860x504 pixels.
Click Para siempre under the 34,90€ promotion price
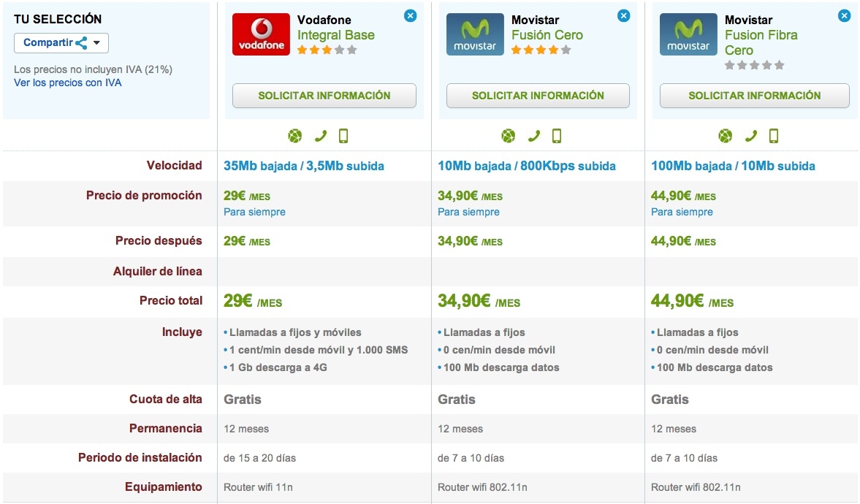pos(468,213)
